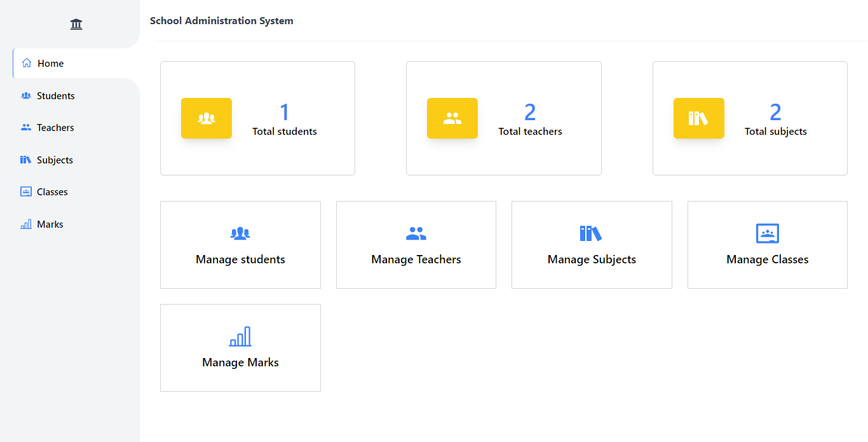868x442 pixels.
Task: Click the Students group icon in the sidebar
Action: (x=25, y=95)
